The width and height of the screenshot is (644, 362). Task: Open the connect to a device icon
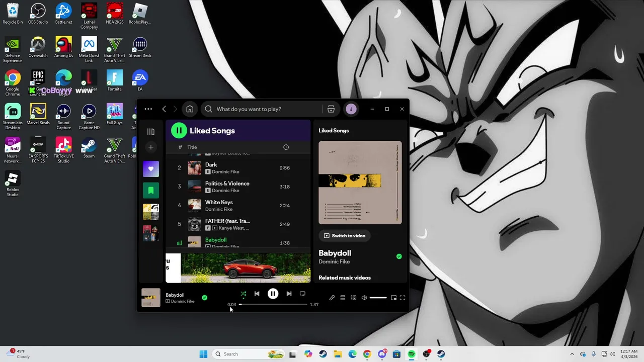pyautogui.click(x=354, y=298)
